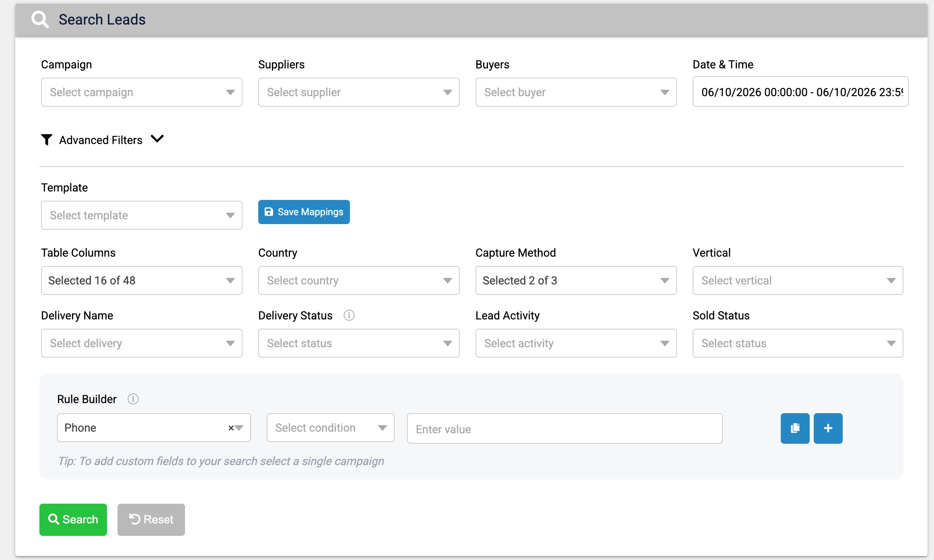The image size is (934, 560).
Task: Open the Select vertical dropdown
Action: click(798, 280)
